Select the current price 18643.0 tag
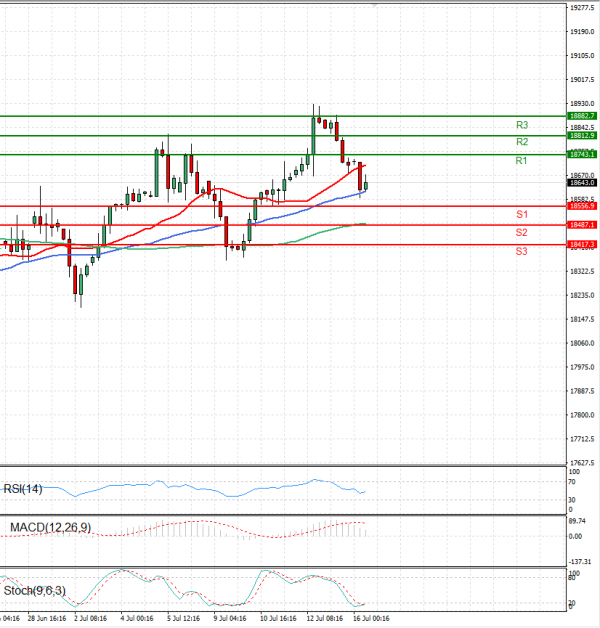The image size is (600, 628). click(x=582, y=183)
